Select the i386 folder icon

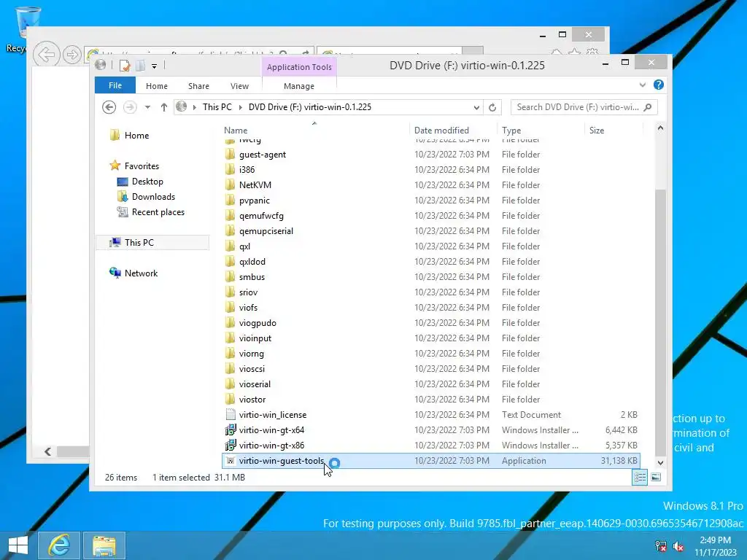[x=230, y=169]
